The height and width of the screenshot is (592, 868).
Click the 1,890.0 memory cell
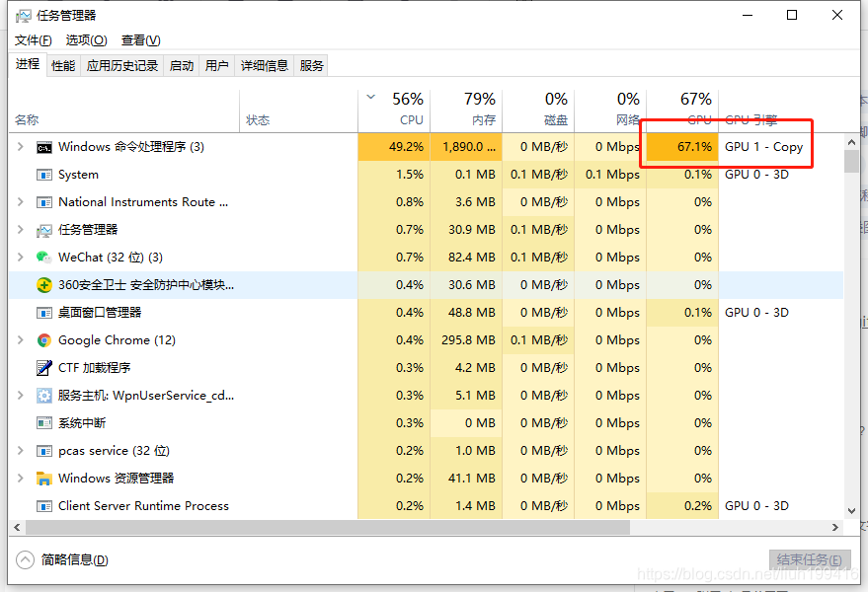466,147
